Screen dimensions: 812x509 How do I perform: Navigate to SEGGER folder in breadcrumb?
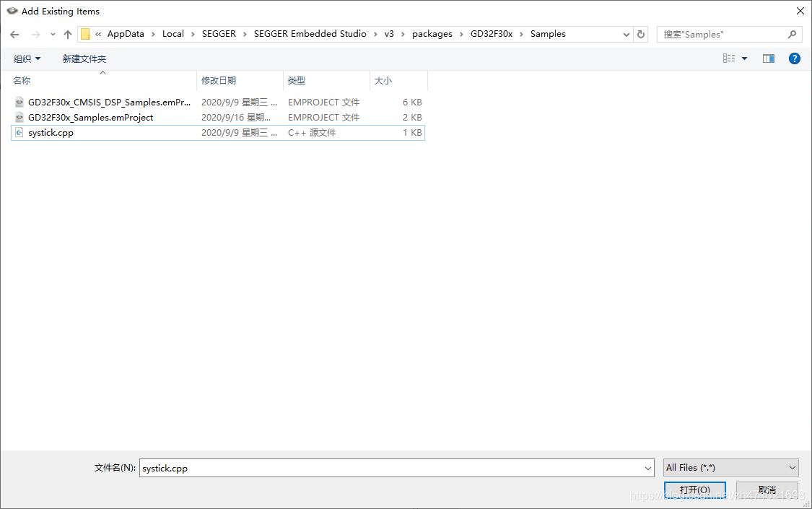point(219,34)
